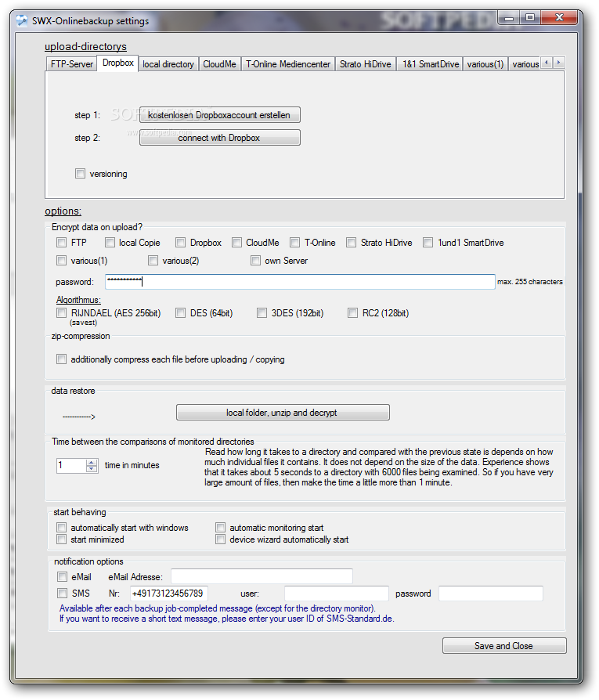Increase the time in minutes spinner
This screenshot has height=700, width=599.
(92, 463)
